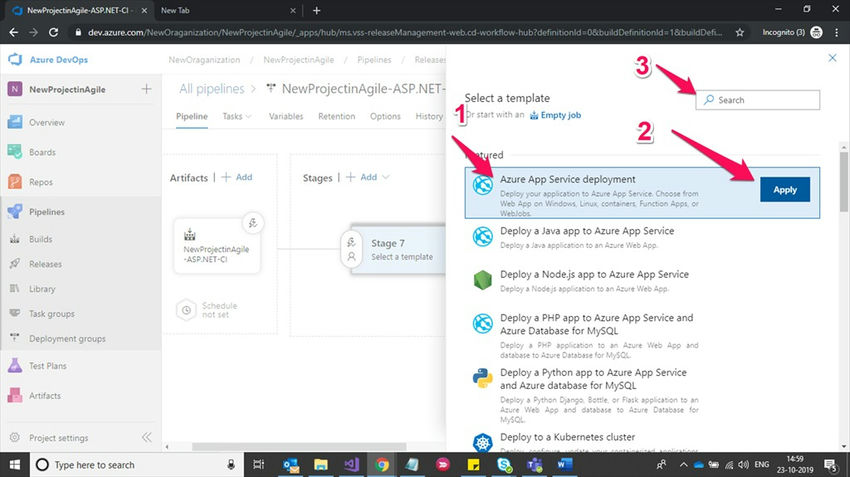Click the template list vertical scrollbar
This screenshot has width=850, height=477.
coord(843,182)
